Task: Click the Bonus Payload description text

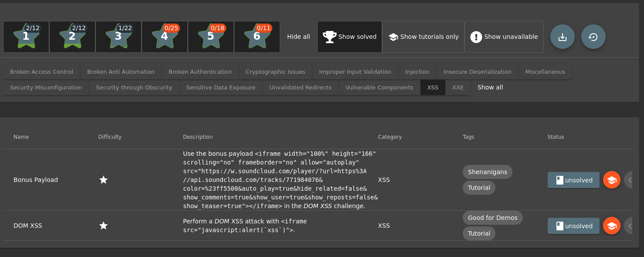Action: (280, 180)
